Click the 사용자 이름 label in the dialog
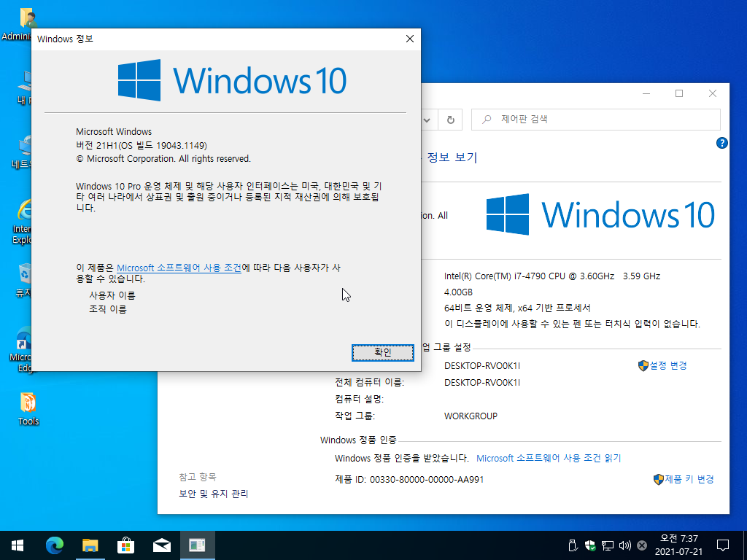This screenshot has width=747, height=560. pos(112,296)
